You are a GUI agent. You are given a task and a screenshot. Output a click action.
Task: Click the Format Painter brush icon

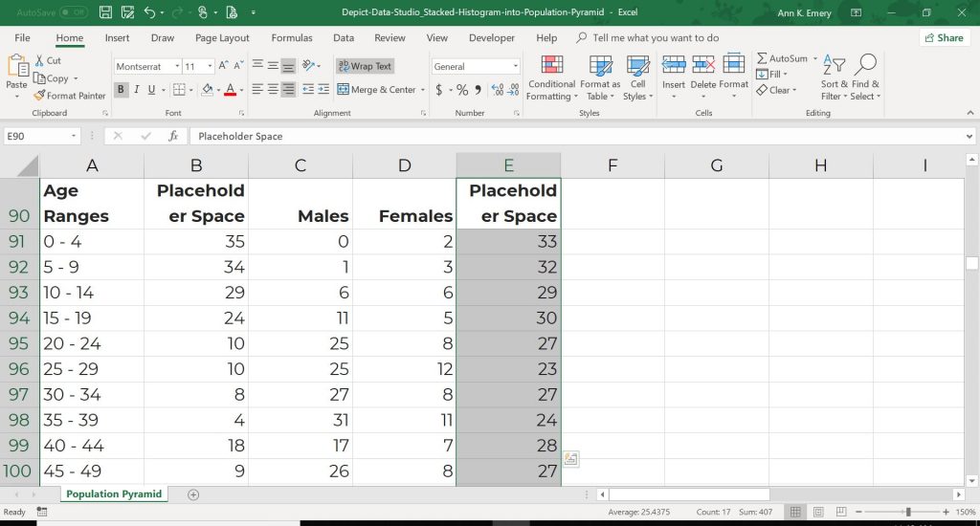39,96
